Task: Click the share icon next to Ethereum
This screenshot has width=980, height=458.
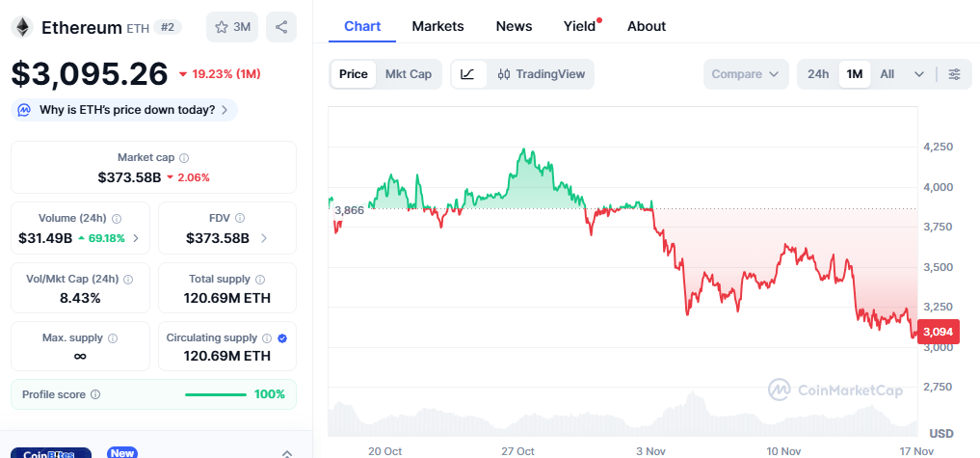Action: (281, 27)
